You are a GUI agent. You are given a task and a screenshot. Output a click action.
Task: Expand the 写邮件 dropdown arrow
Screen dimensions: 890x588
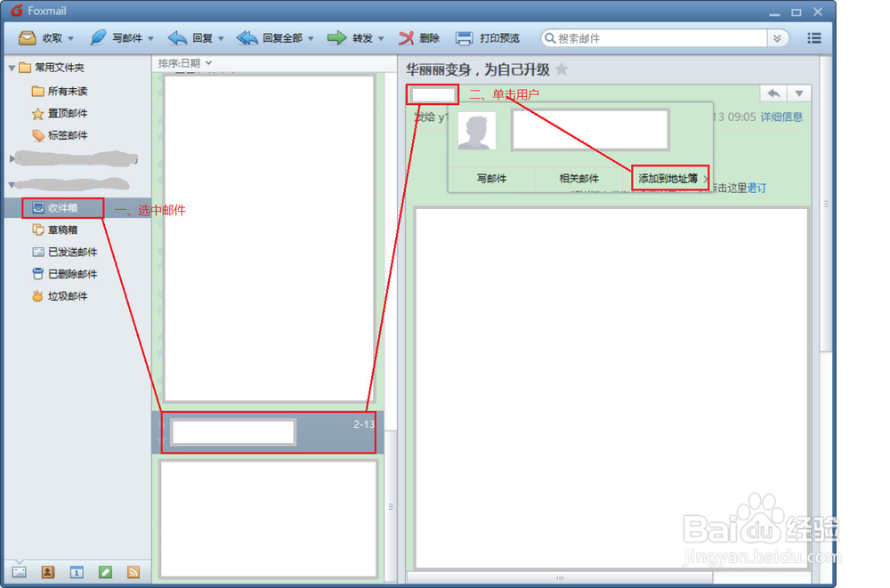tap(151, 38)
